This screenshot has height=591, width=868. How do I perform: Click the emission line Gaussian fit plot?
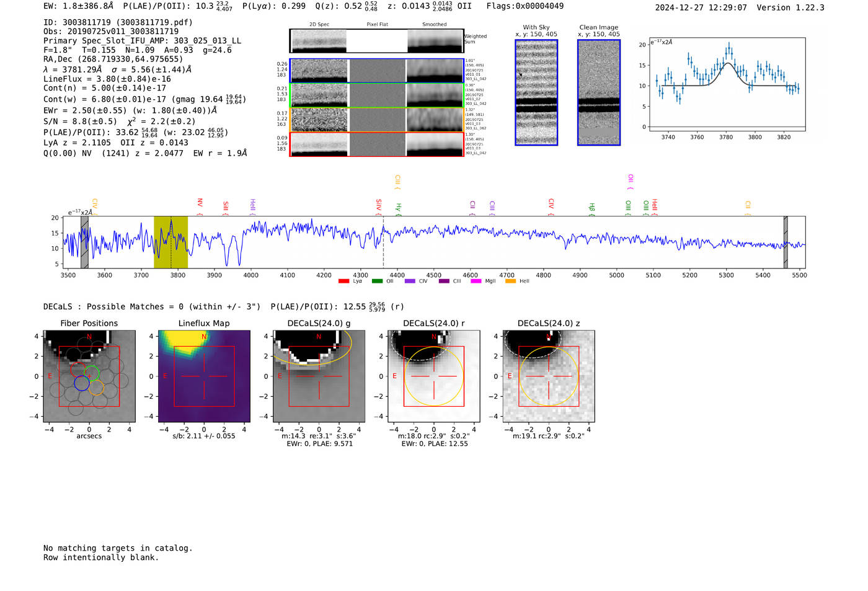coord(727,84)
